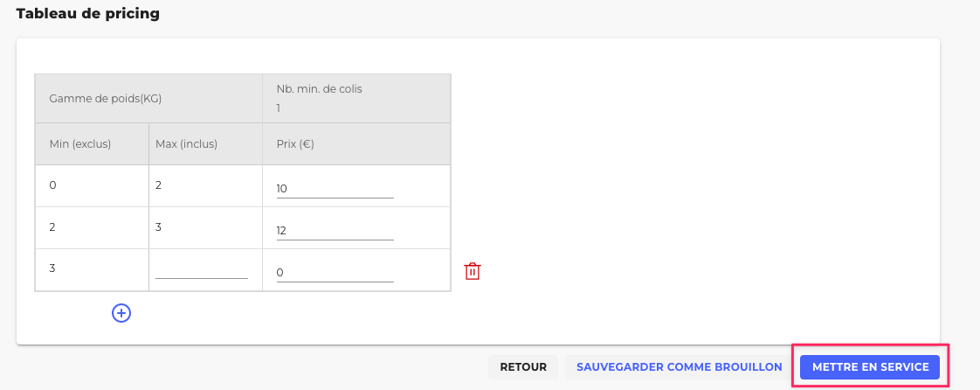
Task: Click the Max value 3 in second row
Action: point(159,227)
